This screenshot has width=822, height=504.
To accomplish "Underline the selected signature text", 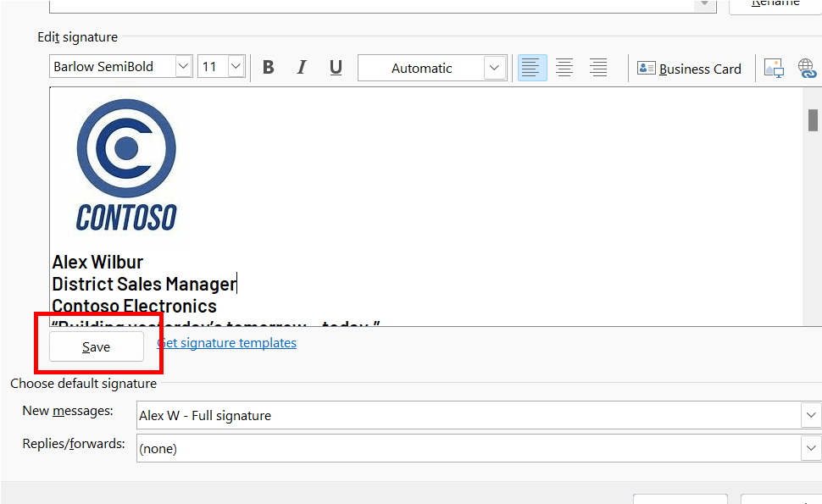I will coord(336,67).
